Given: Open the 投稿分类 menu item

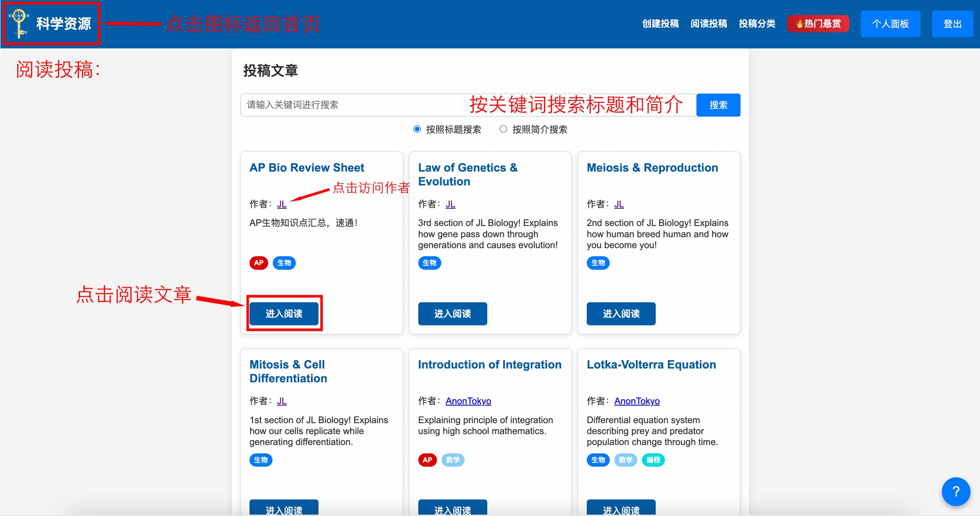Looking at the screenshot, I should pos(757,24).
